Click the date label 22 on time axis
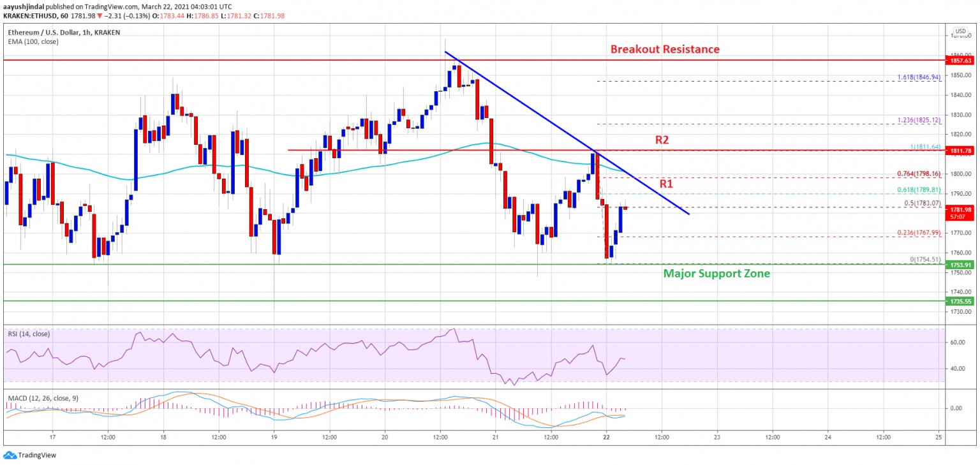 pos(605,437)
